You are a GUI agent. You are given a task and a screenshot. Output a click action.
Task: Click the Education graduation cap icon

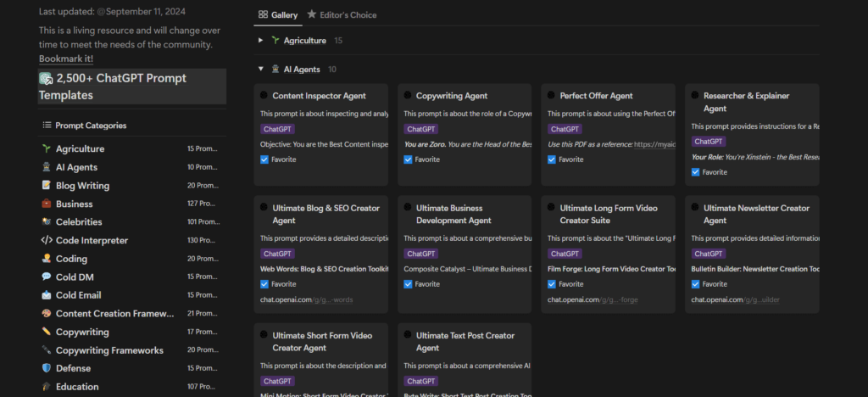coord(47,387)
